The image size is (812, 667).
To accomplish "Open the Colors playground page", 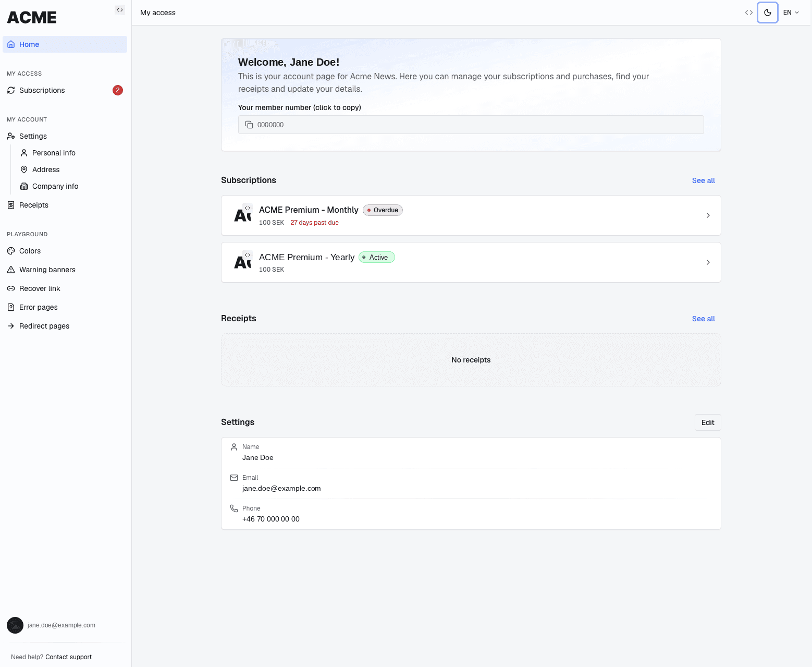I will (65, 251).
